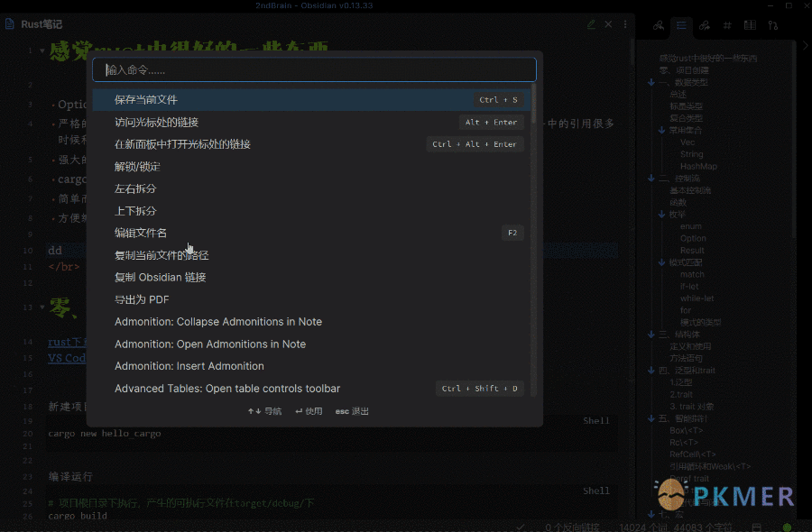Jump to 定义和使用 in the outline
Image resolution: width=812 pixels, height=532 pixels.
pos(690,346)
